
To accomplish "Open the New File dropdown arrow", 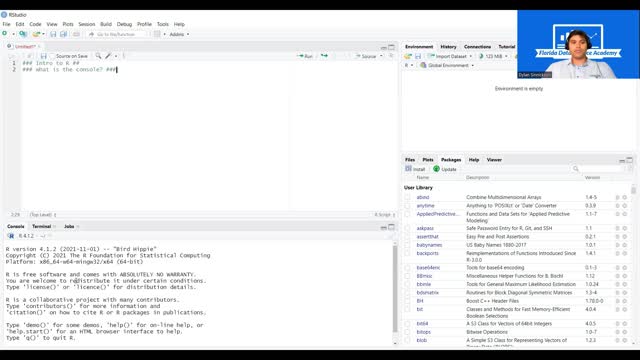I will point(13,34).
